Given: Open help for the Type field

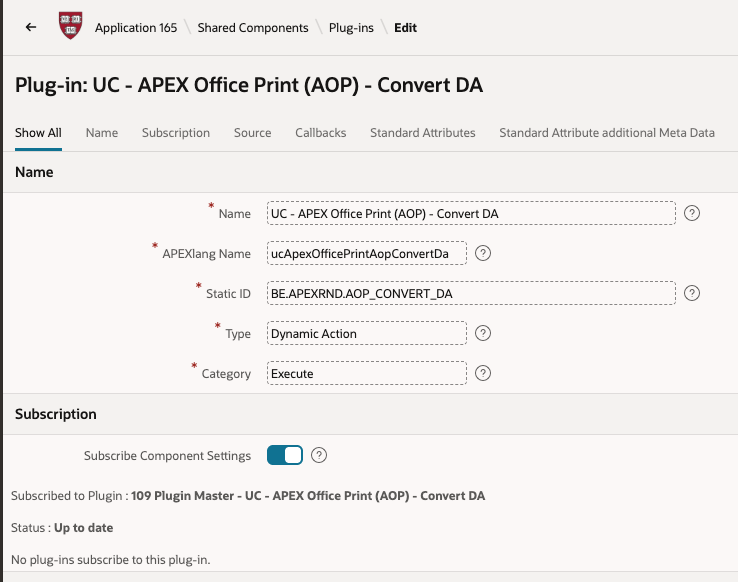Looking at the screenshot, I should click(x=482, y=333).
